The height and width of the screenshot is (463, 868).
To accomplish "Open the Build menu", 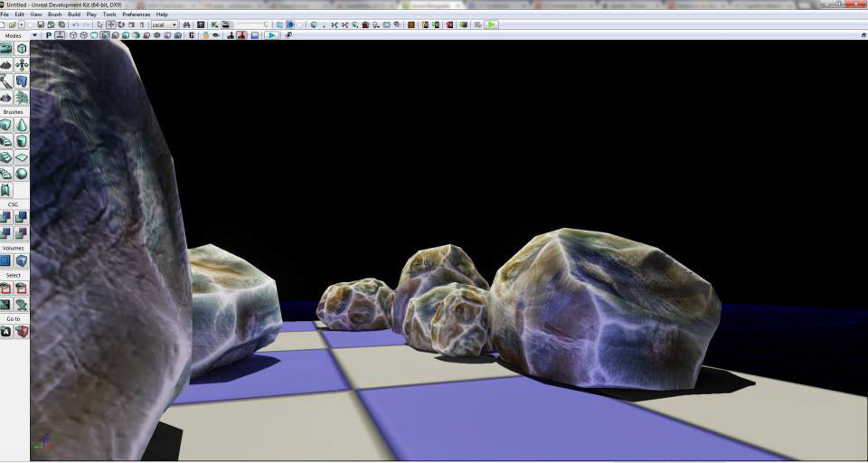I will (74, 14).
